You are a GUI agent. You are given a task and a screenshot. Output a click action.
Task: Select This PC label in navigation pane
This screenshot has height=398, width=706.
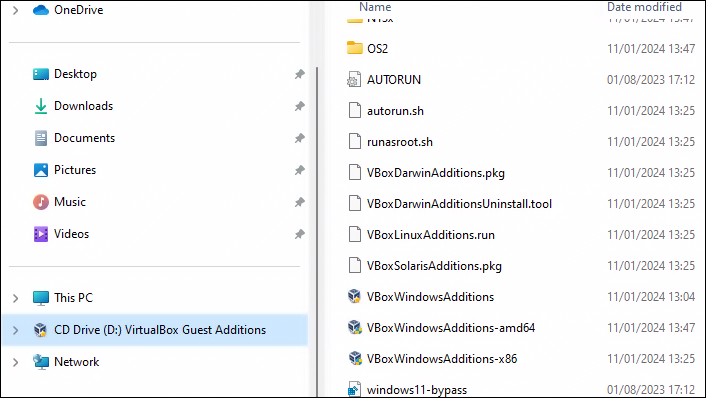tap(73, 298)
